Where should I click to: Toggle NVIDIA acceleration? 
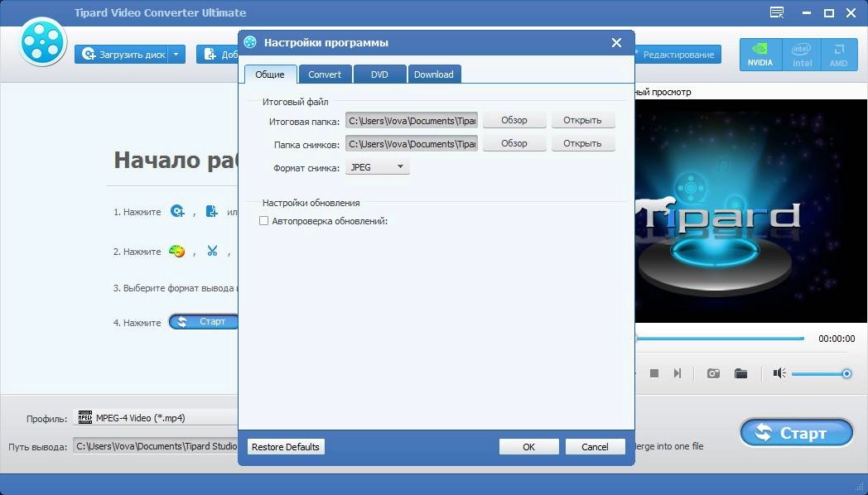coord(760,55)
